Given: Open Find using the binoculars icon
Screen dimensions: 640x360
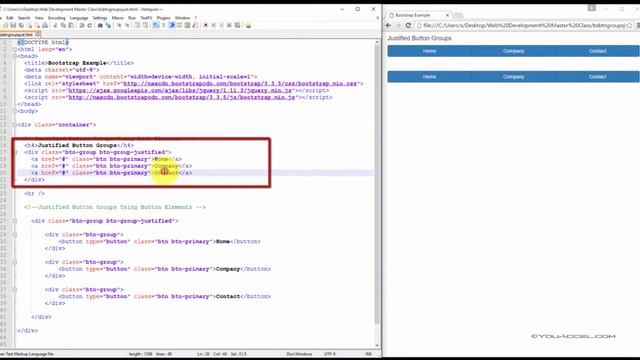Looking at the screenshot, I should 100,25.
